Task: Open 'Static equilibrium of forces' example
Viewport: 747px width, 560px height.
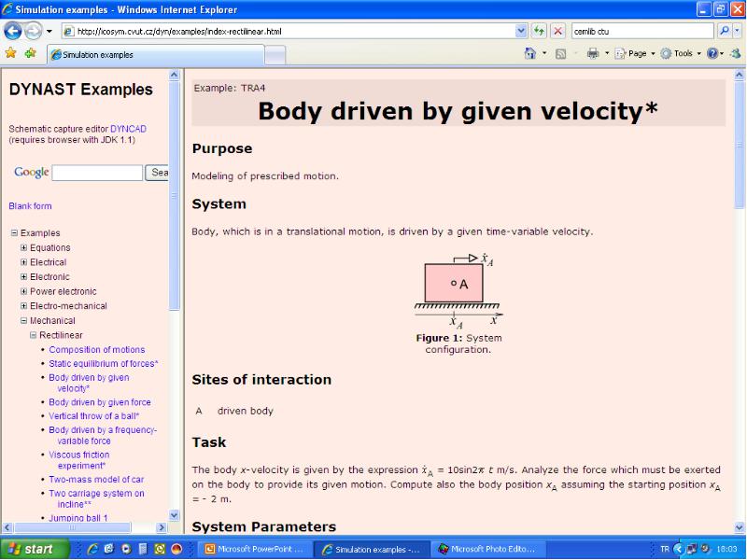Action: [x=103, y=363]
